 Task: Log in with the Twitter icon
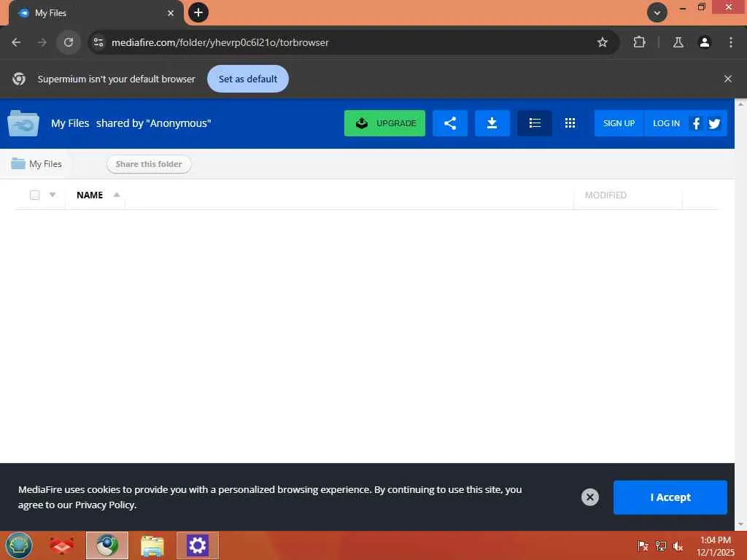[x=714, y=124]
